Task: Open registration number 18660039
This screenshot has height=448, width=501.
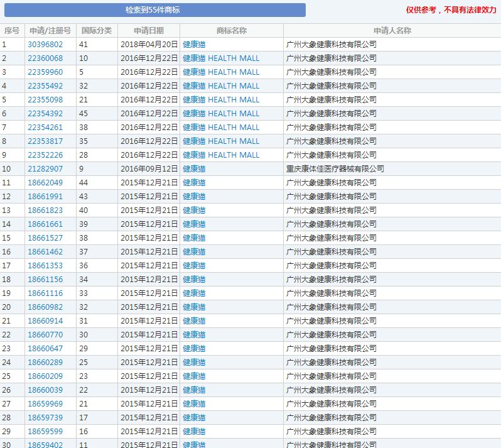Action: click(45, 390)
